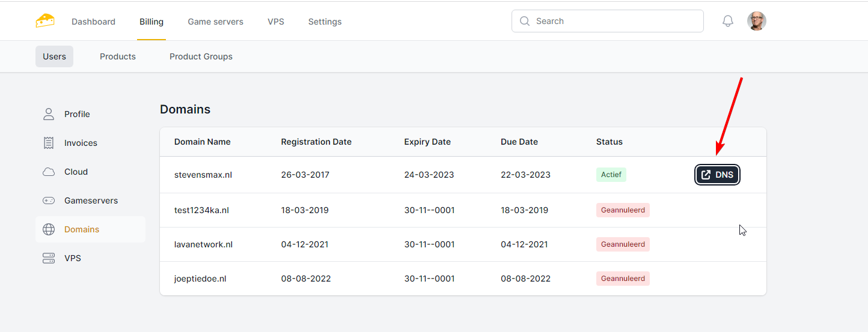
Task: Click the cheese logo icon
Action: (44, 21)
